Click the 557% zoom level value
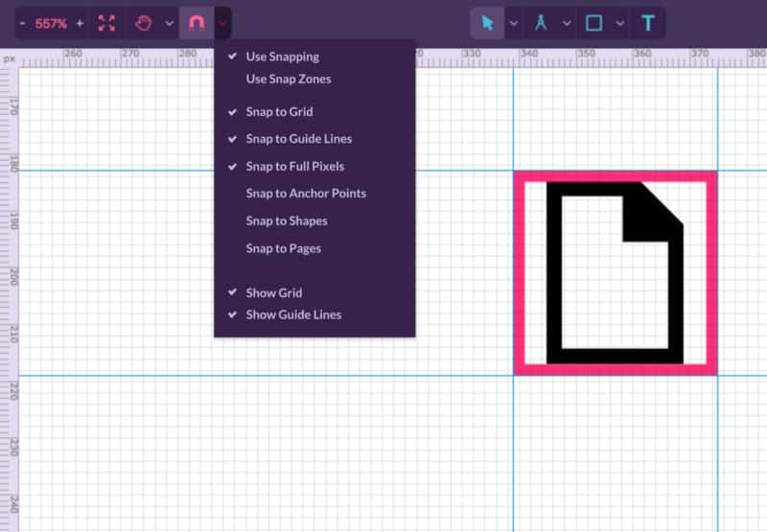The width and height of the screenshot is (767, 532). (x=51, y=23)
